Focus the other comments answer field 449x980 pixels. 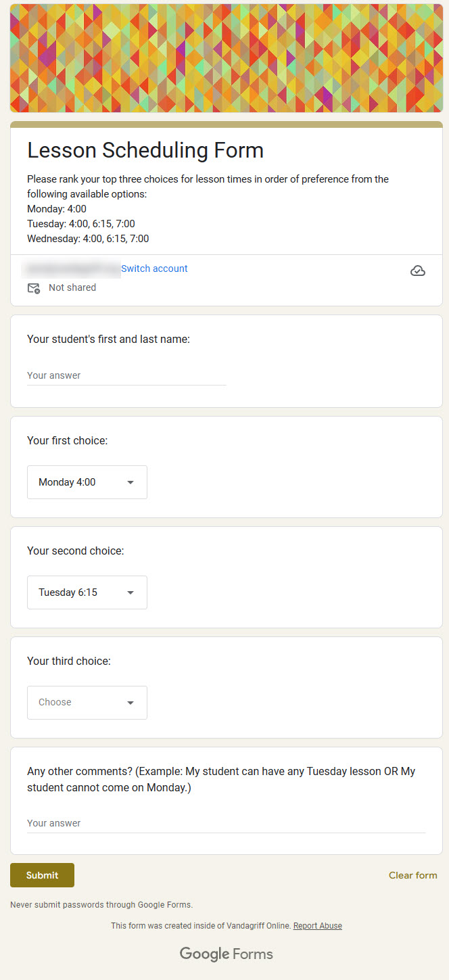point(226,824)
